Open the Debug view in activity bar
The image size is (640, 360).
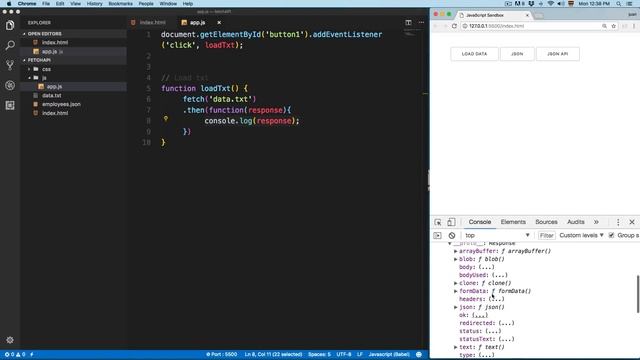[x=10, y=85]
